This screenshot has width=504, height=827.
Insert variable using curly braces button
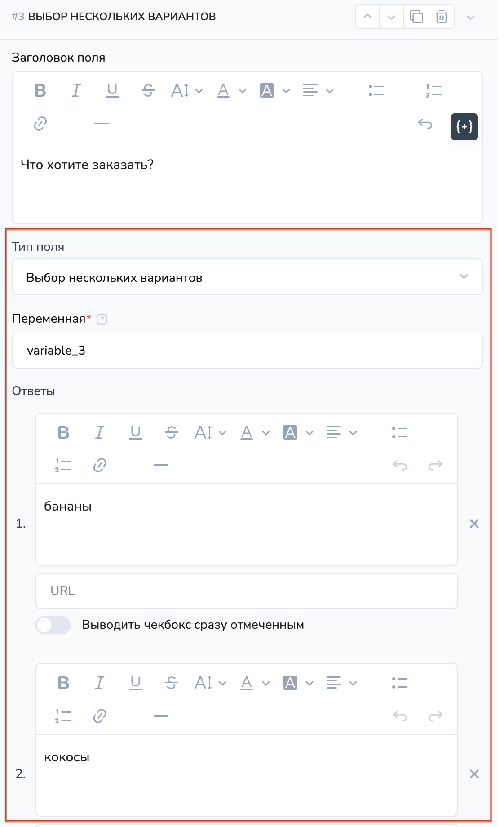[x=464, y=127]
